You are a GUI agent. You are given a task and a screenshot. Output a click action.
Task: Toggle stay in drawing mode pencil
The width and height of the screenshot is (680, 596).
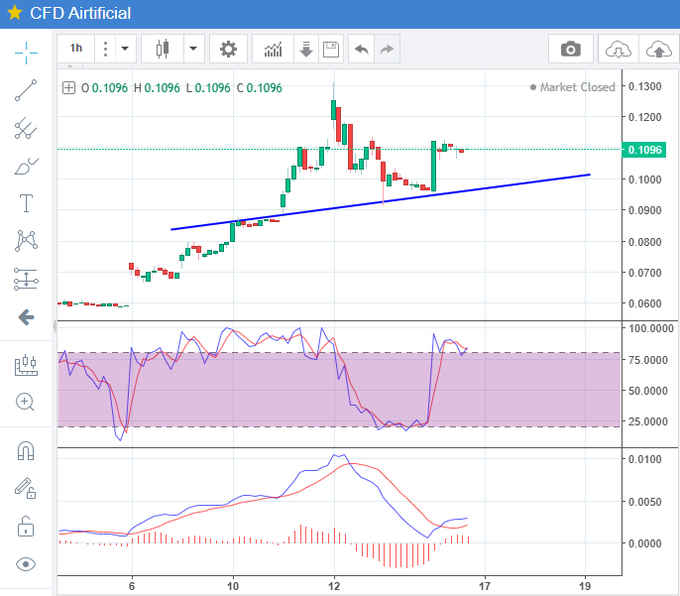pos(26,488)
